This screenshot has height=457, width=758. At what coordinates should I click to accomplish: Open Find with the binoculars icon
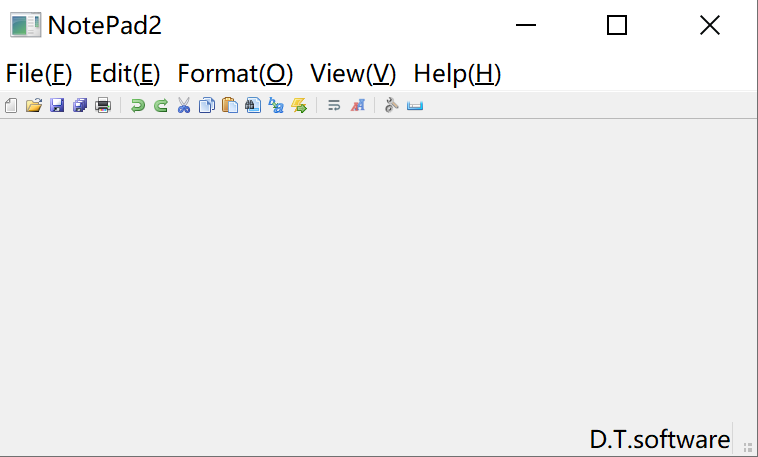click(x=253, y=105)
